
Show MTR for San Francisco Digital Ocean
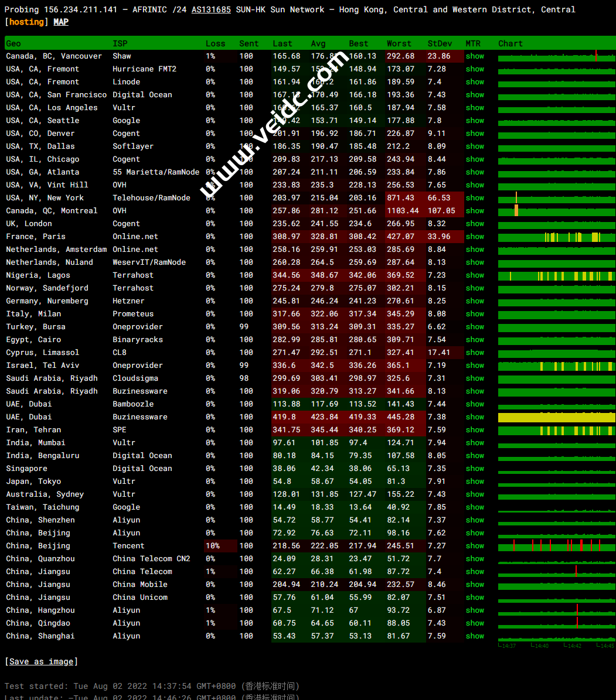[x=475, y=95]
